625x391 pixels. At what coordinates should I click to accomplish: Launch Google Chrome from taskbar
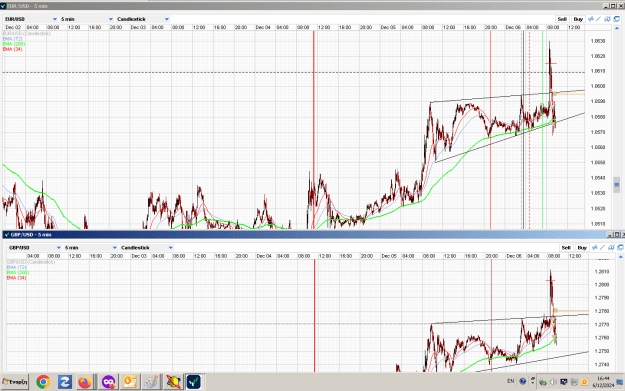(43, 382)
